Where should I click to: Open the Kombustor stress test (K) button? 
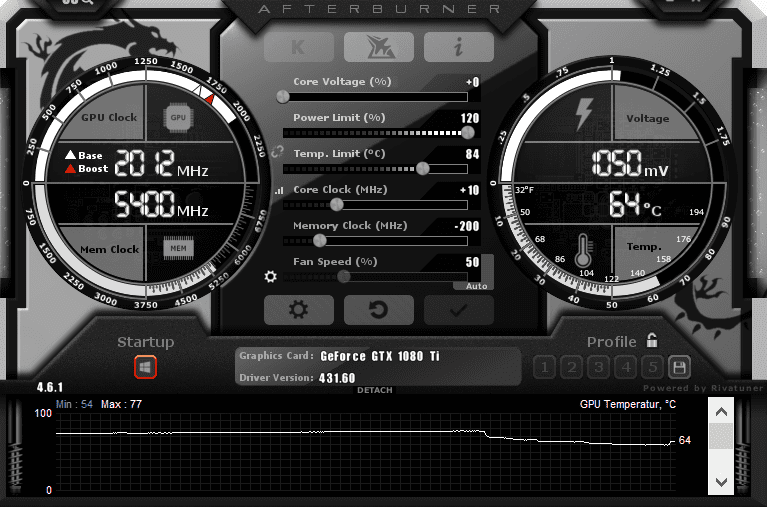299,47
